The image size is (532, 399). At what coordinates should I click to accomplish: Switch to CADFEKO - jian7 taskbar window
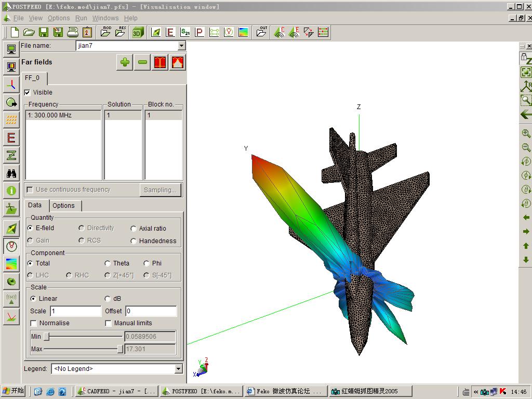click(116, 391)
